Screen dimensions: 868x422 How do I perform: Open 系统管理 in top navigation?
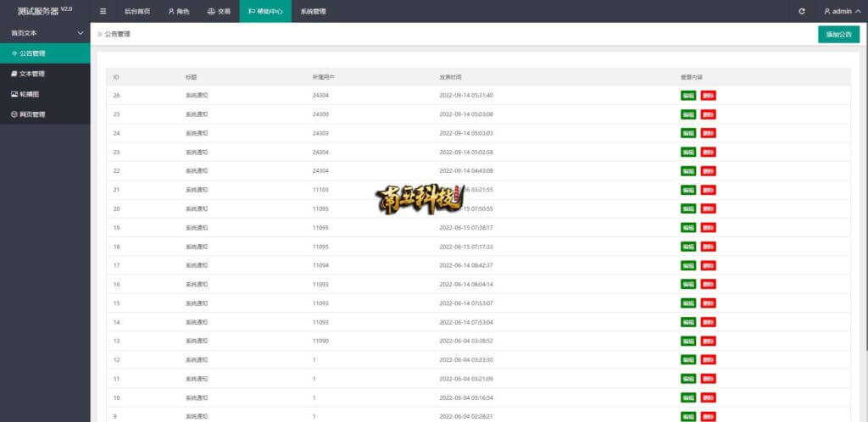click(x=314, y=11)
